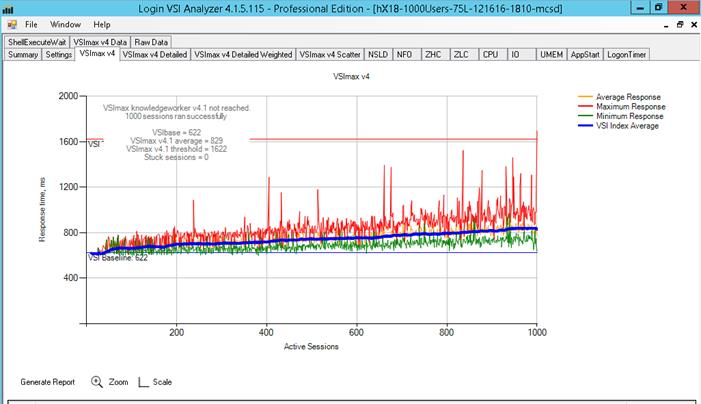The width and height of the screenshot is (701, 404).
Task: Open the VSImax v4 Detailed tab
Action: [x=155, y=55]
